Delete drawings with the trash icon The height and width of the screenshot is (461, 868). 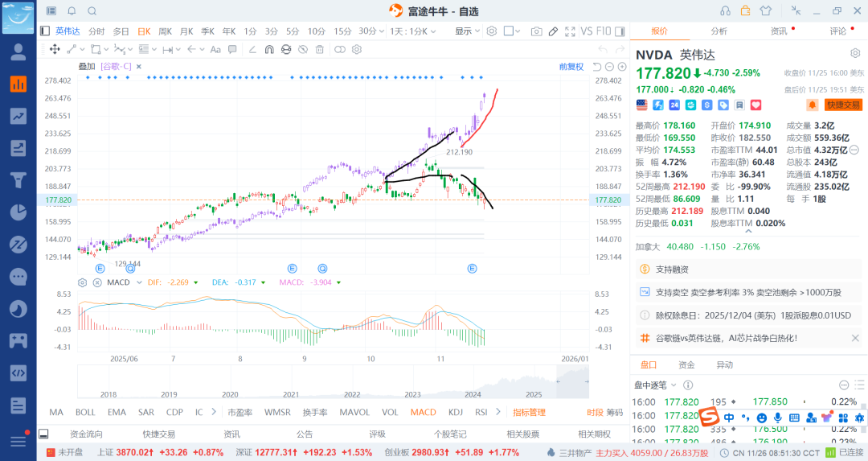[319, 49]
